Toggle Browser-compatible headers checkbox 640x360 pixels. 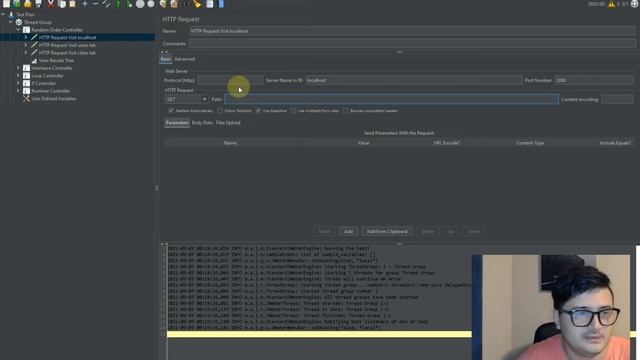point(346,111)
